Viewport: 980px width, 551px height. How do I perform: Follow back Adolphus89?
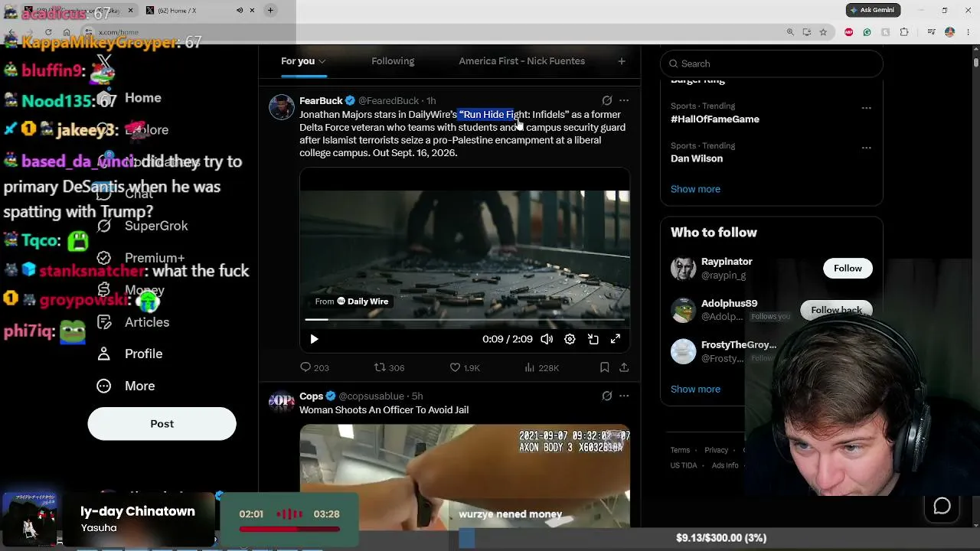tap(836, 310)
